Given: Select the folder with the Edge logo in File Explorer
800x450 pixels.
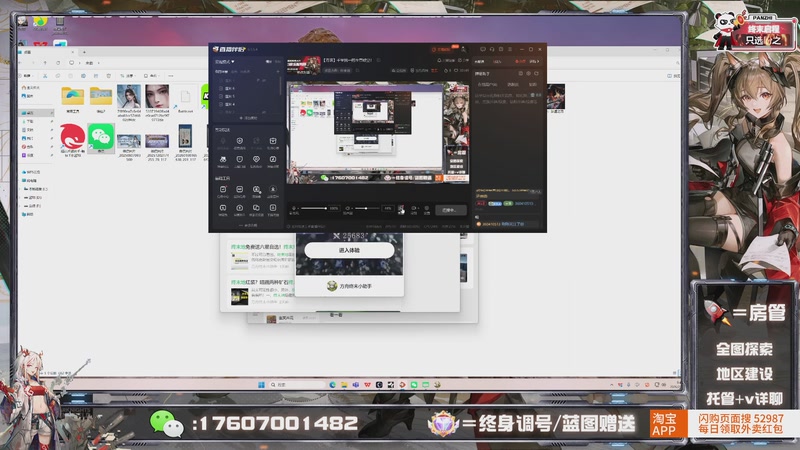Looking at the screenshot, I should (72, 99).
